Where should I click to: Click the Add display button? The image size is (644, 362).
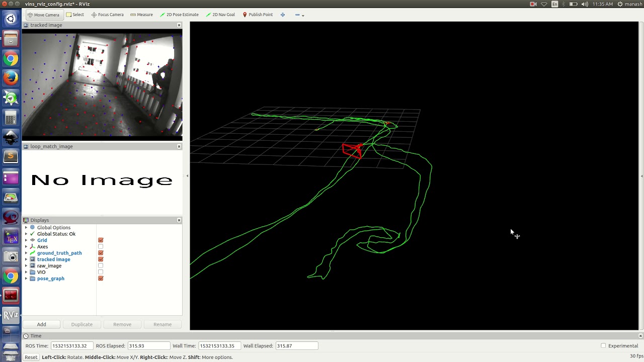[x=41, y=324]
